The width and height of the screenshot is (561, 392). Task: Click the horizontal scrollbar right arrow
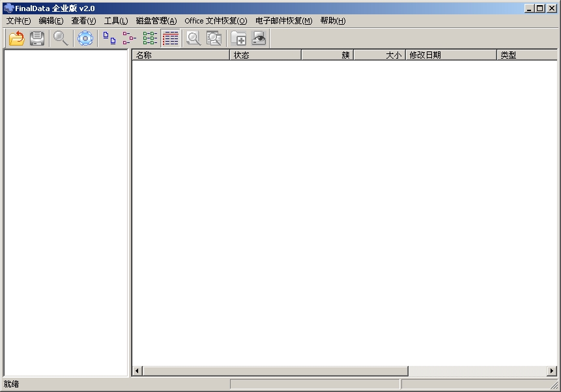(x=552, y=371)
